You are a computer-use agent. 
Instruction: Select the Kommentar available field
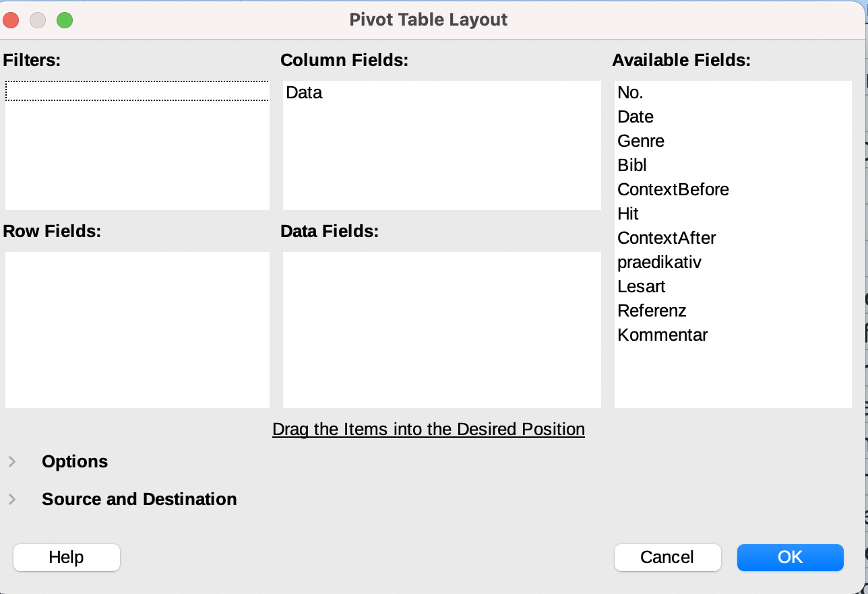[x=733, y=335]
